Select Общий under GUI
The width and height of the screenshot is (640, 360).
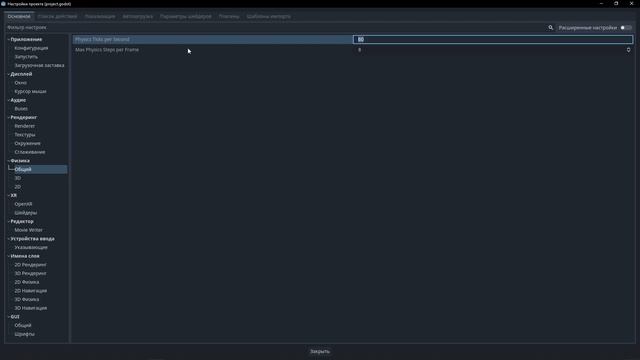click(x=23, y=325)
